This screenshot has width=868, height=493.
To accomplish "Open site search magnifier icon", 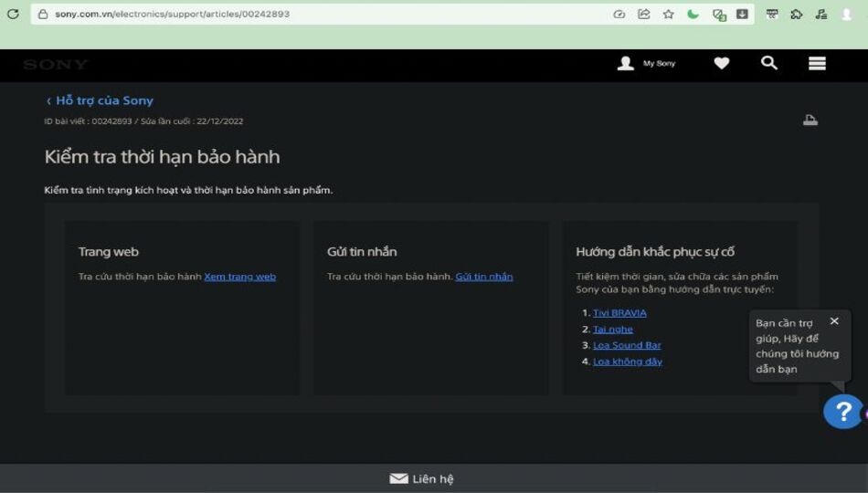I will [769, 63].
